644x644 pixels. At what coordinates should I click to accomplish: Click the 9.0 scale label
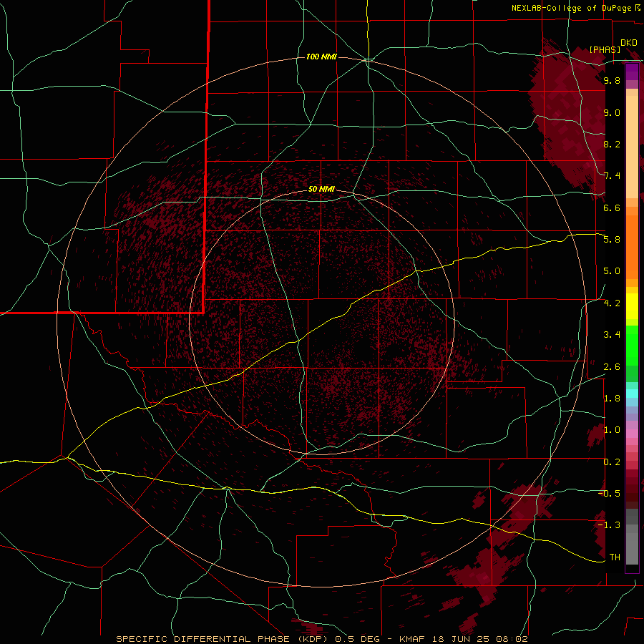(x=612, y=112)
